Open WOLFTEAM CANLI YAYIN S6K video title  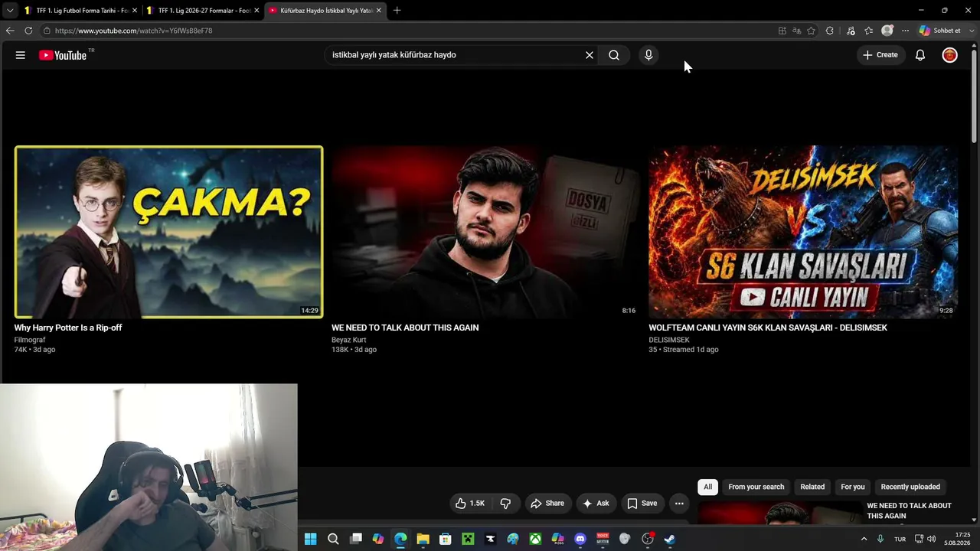click(x=768, y=328)
